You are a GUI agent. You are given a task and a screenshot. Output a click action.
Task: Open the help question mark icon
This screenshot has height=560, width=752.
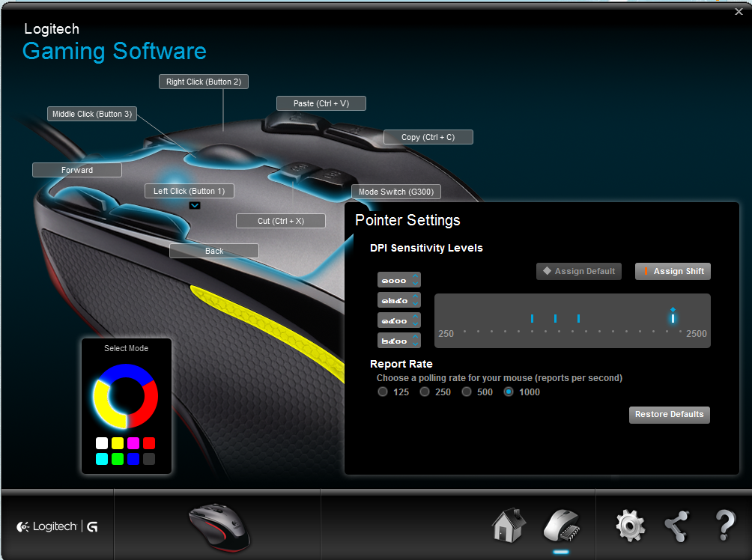[x=725, y=526]
